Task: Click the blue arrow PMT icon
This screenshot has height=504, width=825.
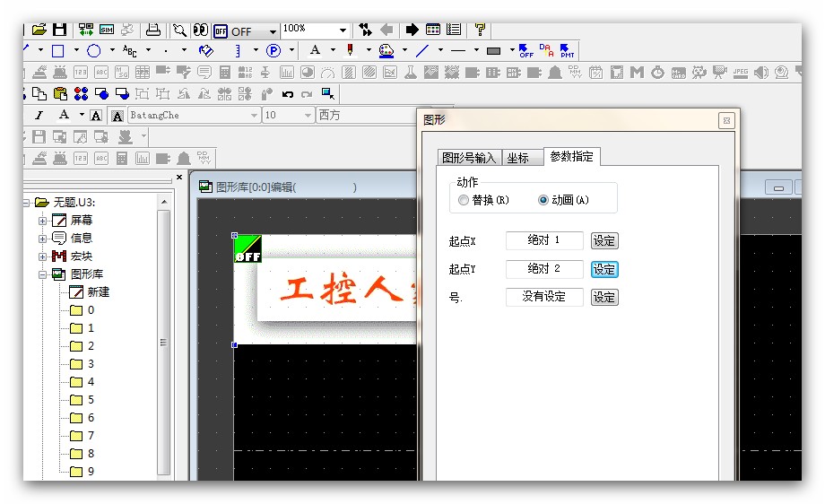Action: point(567,51)
